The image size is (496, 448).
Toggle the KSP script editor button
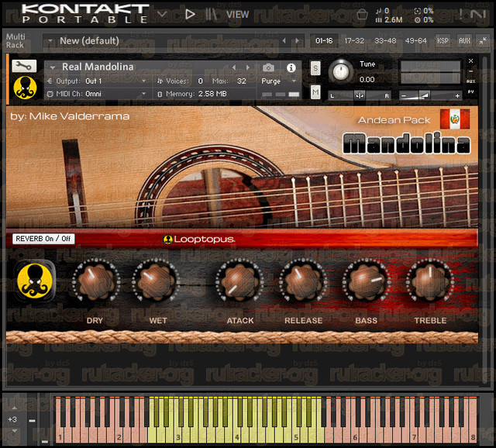pyautogui.click(x=443, y=41)
